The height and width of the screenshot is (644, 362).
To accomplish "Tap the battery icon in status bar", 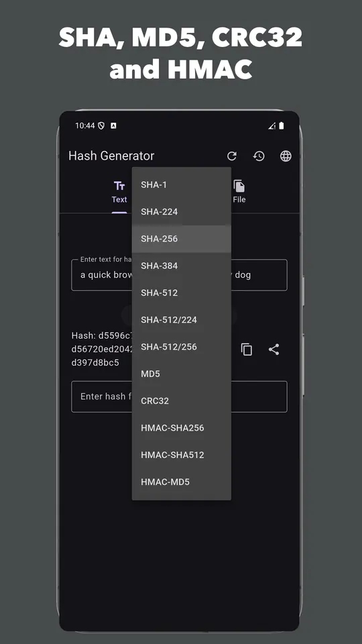I will point(282,125).
